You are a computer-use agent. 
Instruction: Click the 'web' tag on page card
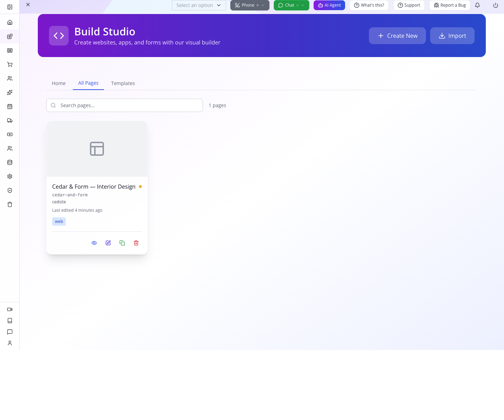59,222
